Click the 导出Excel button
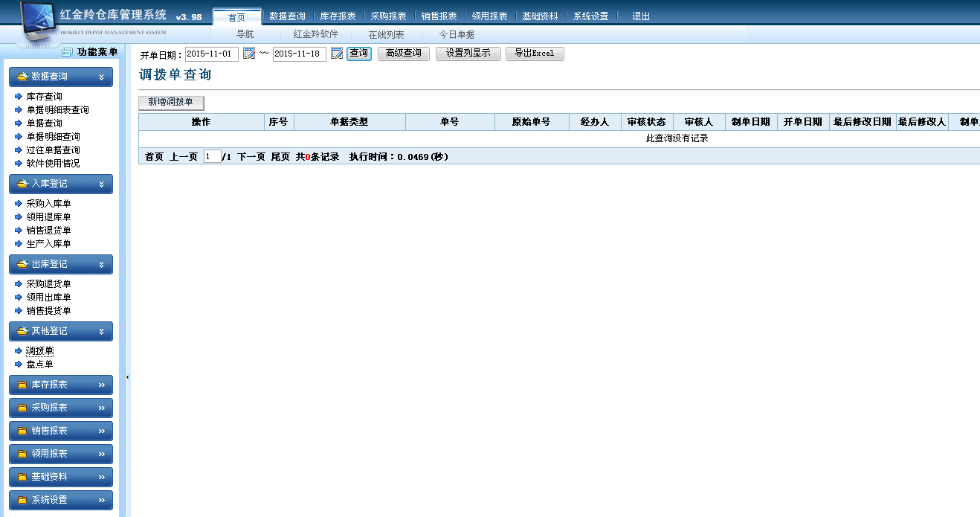The height and width of the screenshot is (517, 980). 535,54
